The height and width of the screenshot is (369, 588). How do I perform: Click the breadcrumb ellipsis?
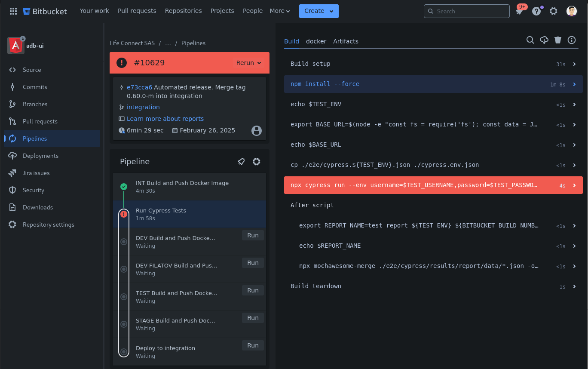click(168, 43)
